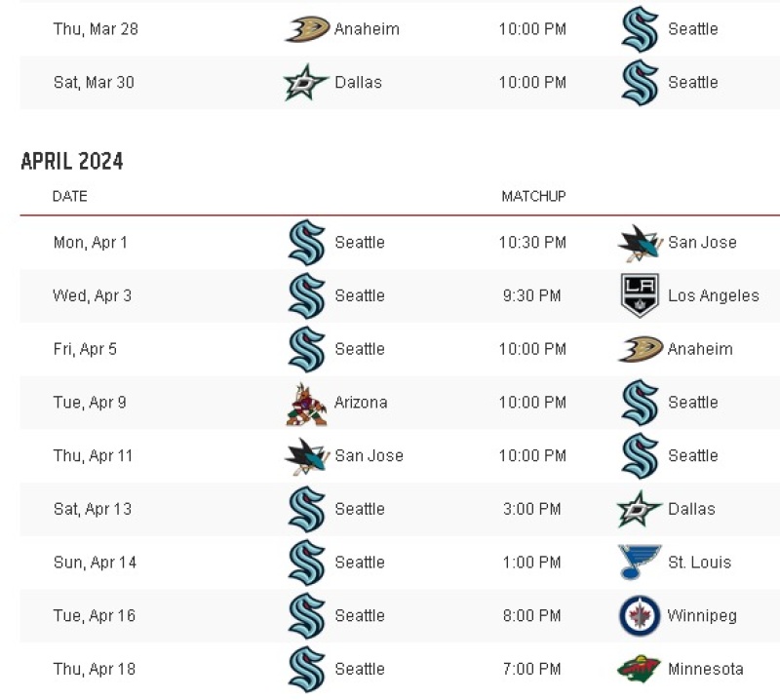The width and height of the screenshot is (780, 700).
Task: Open the Minnesota team name link
Action: click(x=705, y=669)
